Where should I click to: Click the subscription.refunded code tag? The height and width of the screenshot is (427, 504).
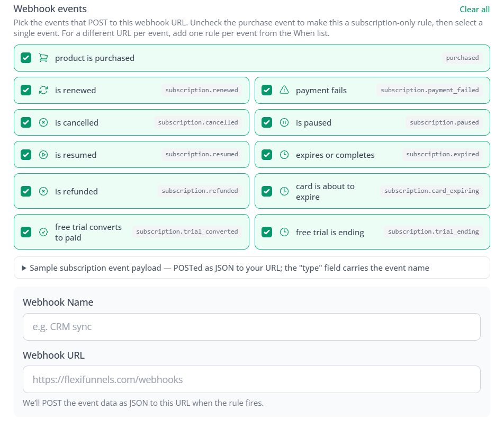(x=200, y=191)
